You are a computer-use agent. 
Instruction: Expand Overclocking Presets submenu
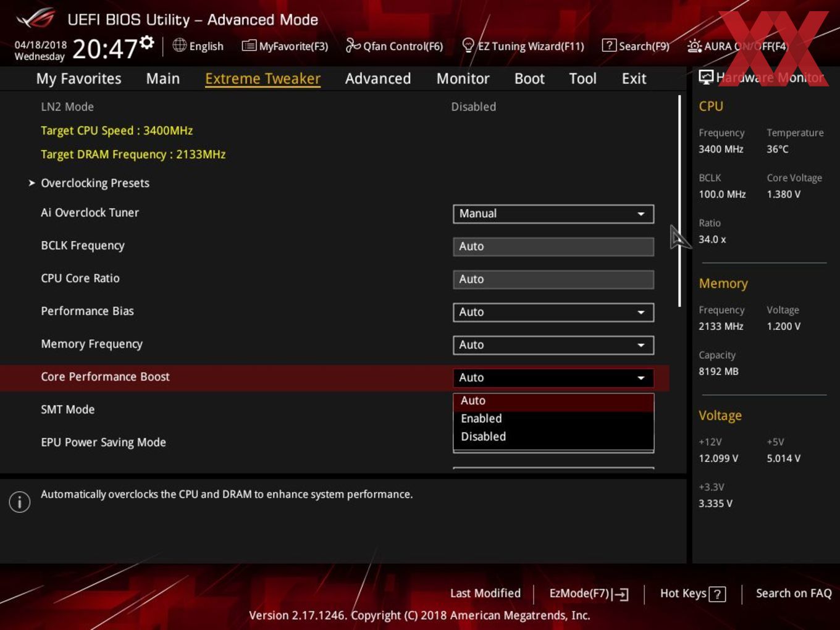[x=94, y=183]
